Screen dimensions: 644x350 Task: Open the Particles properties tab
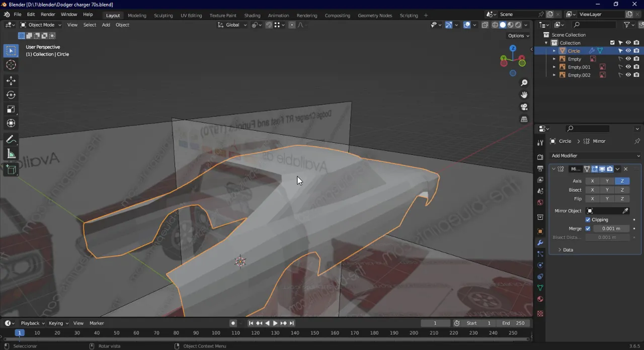[540, 254]
